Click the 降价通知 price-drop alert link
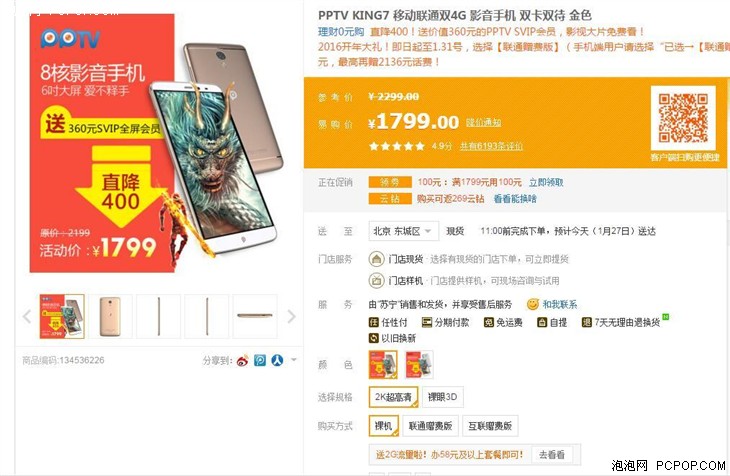This screenshot has width=730, height=476. click(484, 122)
